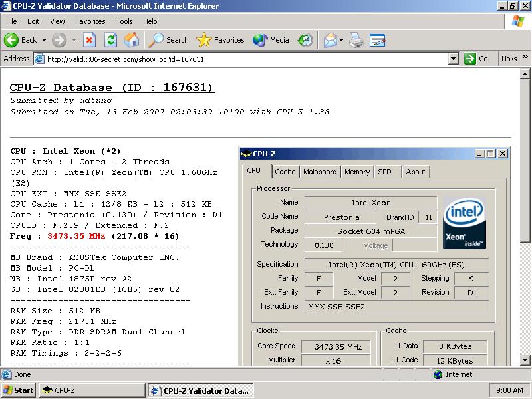Expand Back button history dropdown arrow
532x399 pixels.
[x=44, y=40]
